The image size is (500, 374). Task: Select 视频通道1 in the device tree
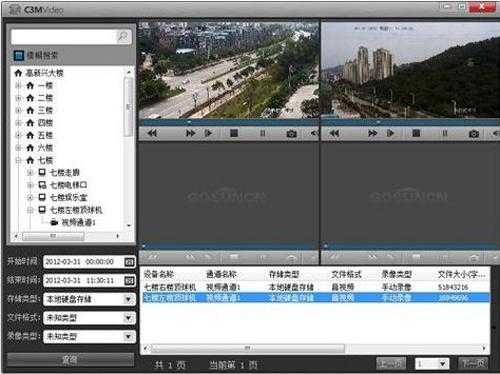click(79, 222)
